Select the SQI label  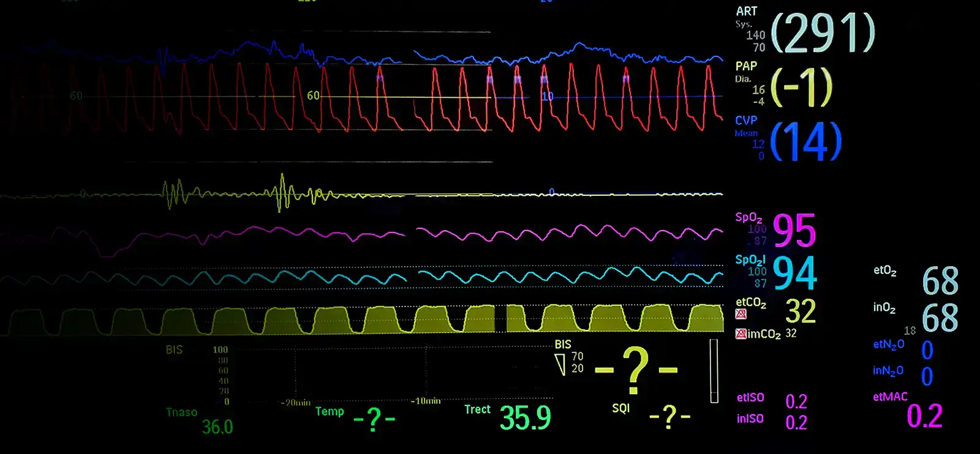coord(620,408)
